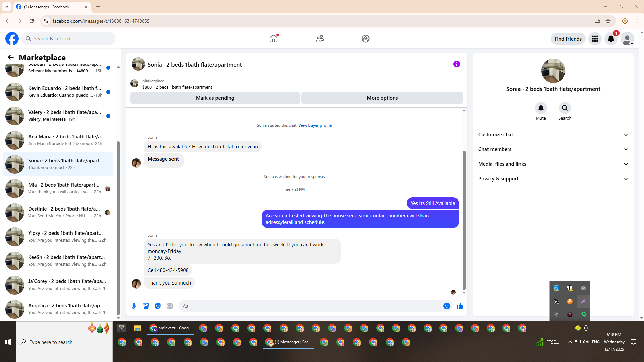Go to the Home feed icon
Image resolution: width=644 pixels, height=362 pixels.
click(274, 39)
